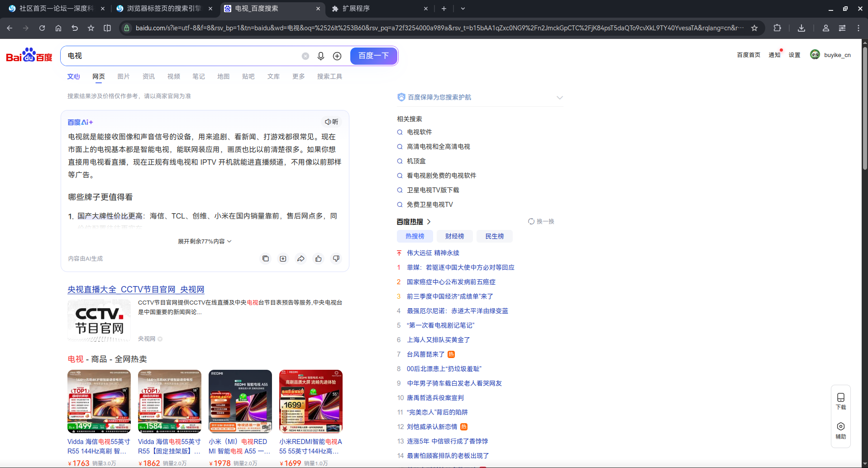Switch to the 图片 search tab

pos(124,76)
